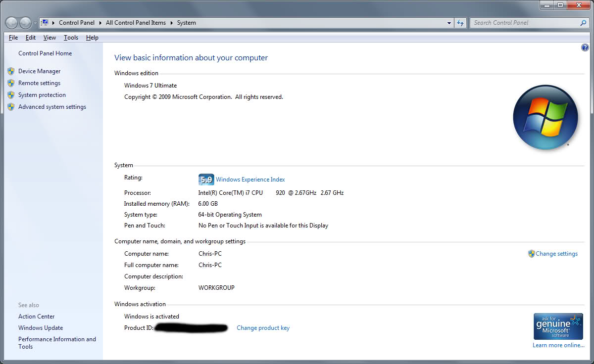Click the WORKGROUP workgroup value
The width and height of the screenshot is (594, 364).
point(216,288)
